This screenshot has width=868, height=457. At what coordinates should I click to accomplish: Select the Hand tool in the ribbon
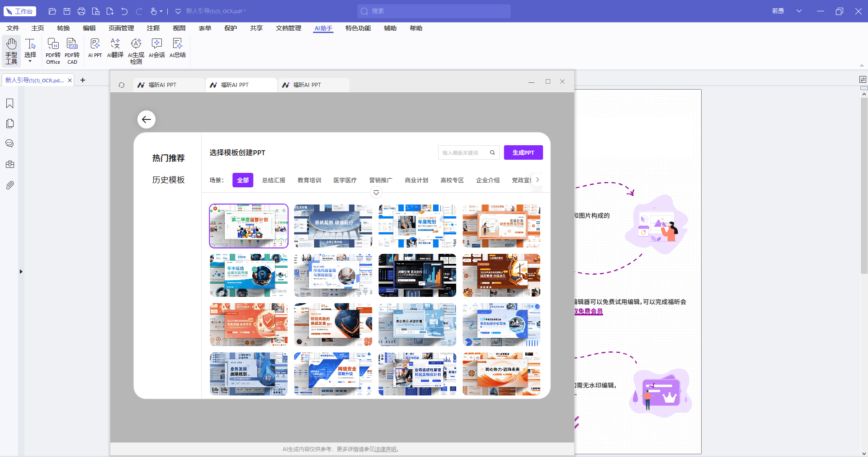[x=11, y=51]
